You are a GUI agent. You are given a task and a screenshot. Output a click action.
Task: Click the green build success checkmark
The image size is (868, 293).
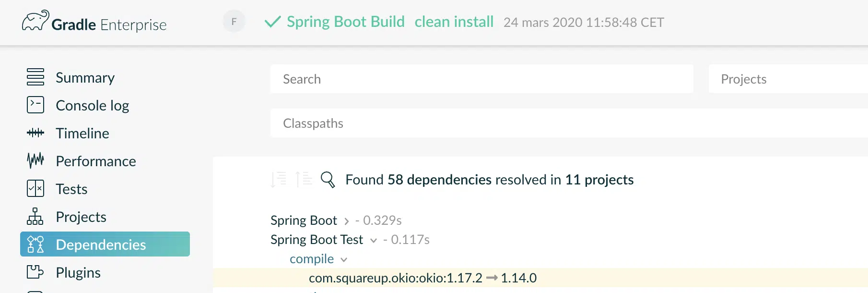[272, 22]
